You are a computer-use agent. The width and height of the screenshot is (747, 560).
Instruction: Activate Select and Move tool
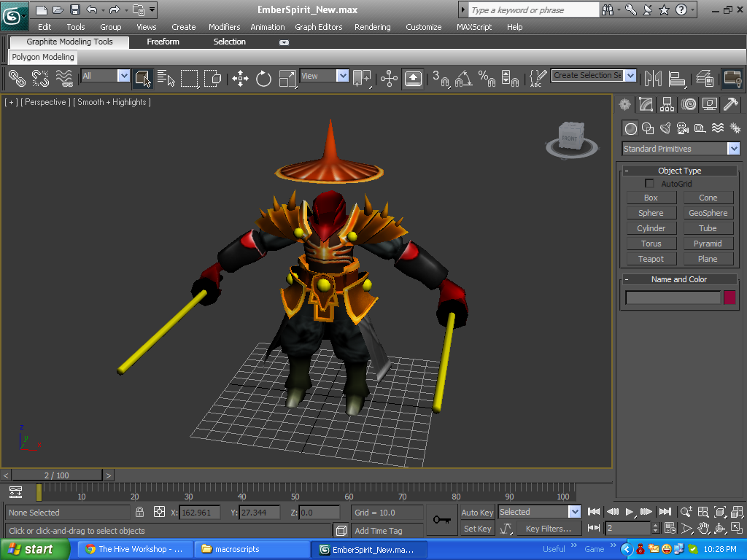click(240, 78)
